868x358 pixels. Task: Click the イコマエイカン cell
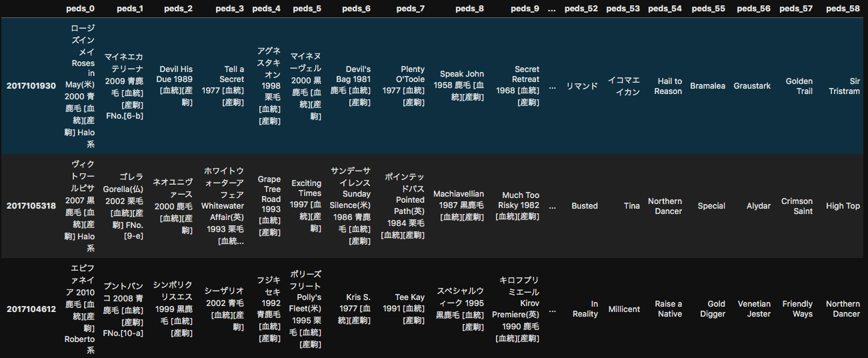(624, 86)
